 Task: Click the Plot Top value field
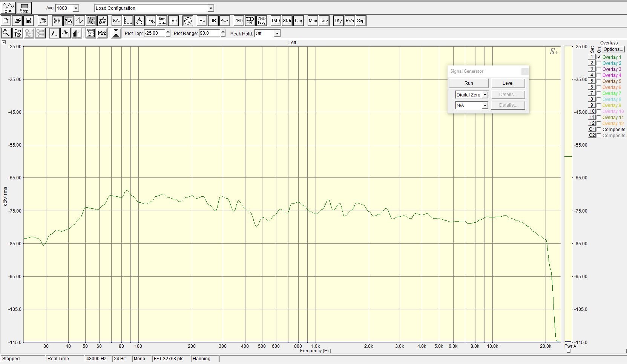coord(155,33)
